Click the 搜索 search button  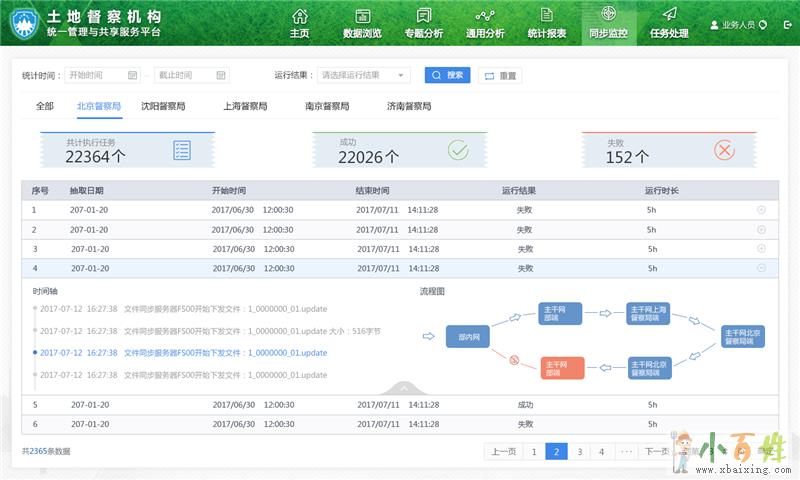[x=447, y=75]
